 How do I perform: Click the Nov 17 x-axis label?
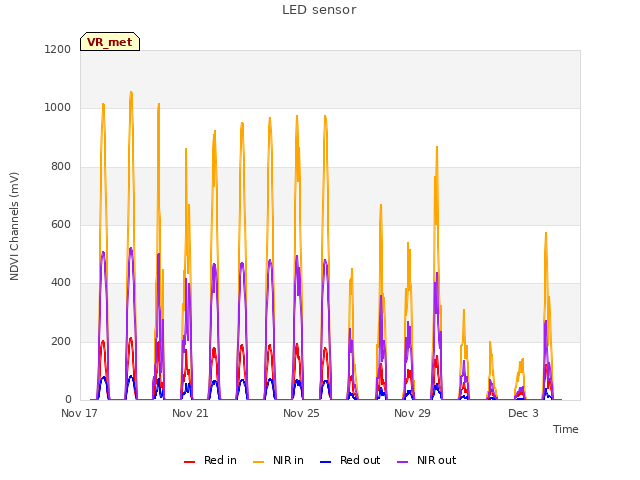[x=79, y=413]
